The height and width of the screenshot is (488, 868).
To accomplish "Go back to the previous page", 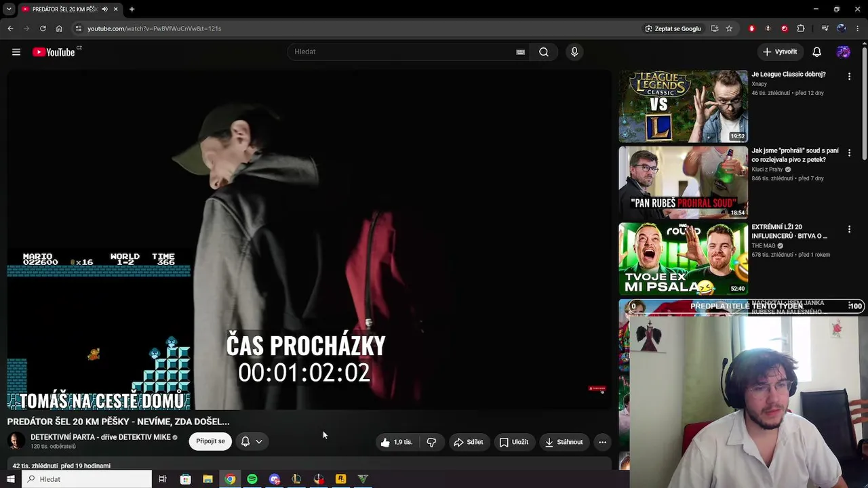I will coord(10,28).
